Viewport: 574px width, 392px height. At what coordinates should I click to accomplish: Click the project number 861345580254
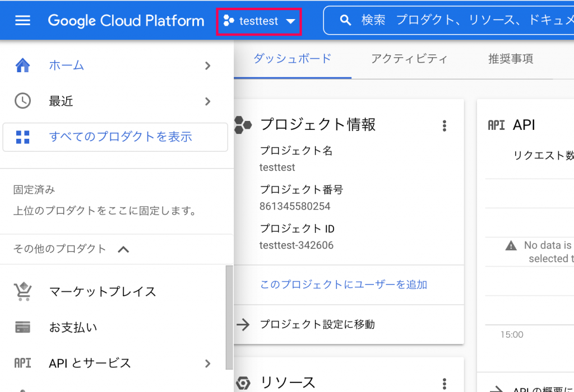tap(295, 206)
